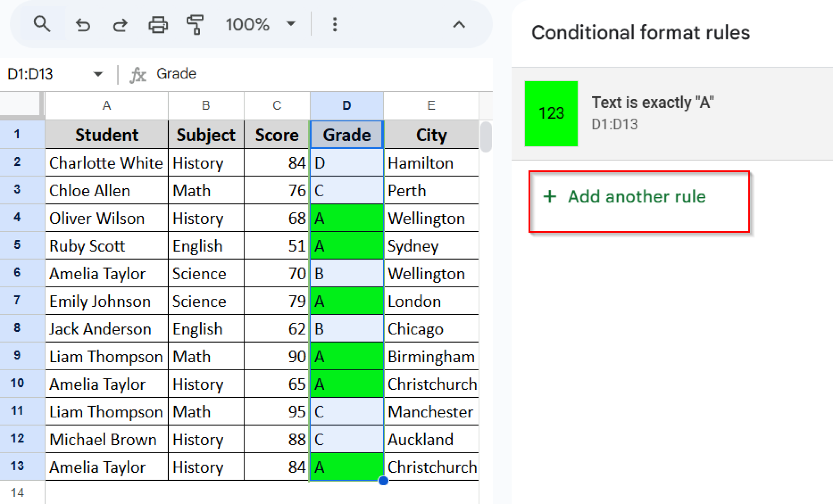The width and height of the screenshot is (833, 504).
Task: Select row 7 header
Action: click(17, 301)
